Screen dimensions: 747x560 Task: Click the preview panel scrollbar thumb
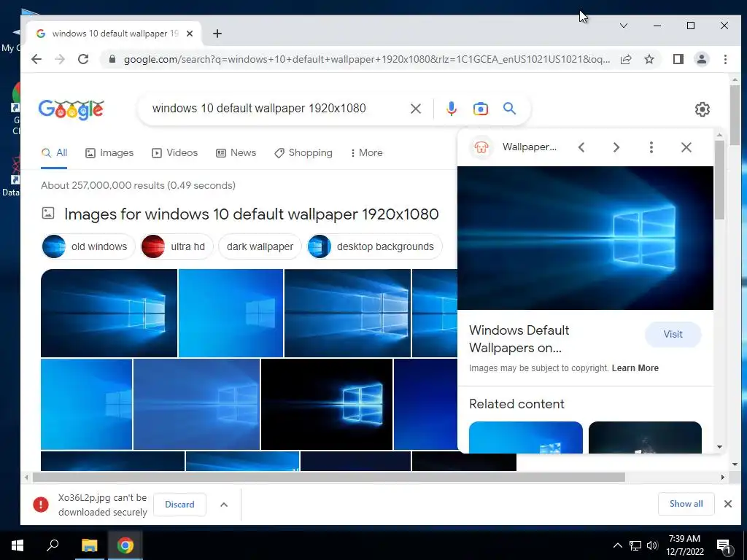719,180
